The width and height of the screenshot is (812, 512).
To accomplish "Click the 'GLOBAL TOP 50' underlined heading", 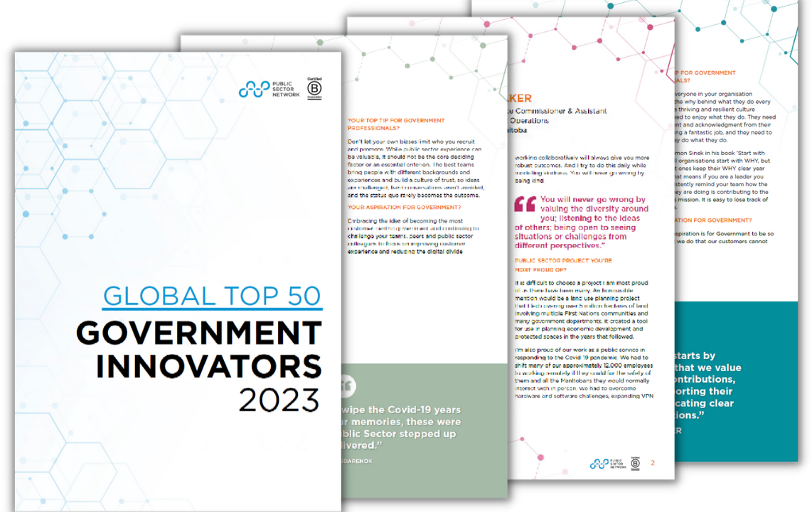I will click(x=212, y=296).
